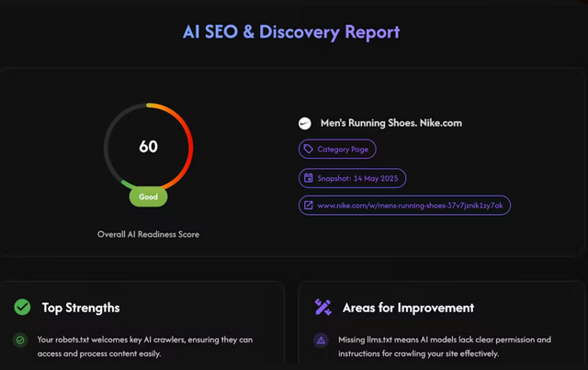Click the ruler-and-pencil icon next to Areas for Improvement

(322, 307)
